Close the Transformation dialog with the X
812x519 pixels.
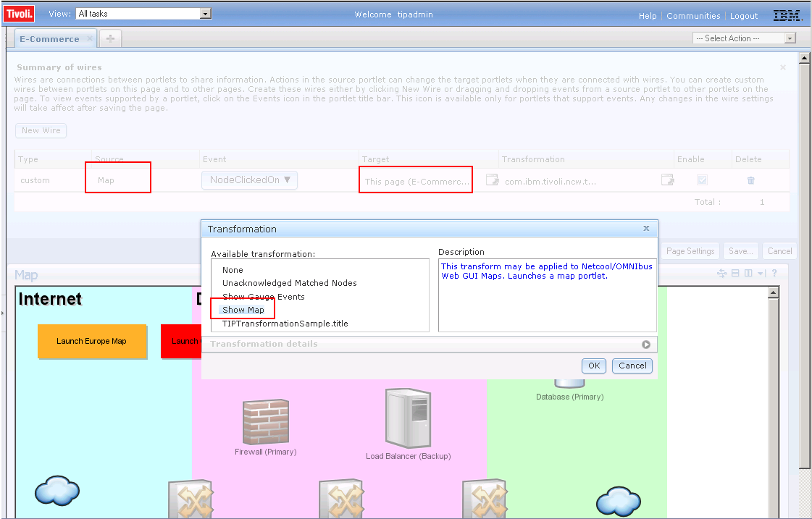tap(646, 229)
